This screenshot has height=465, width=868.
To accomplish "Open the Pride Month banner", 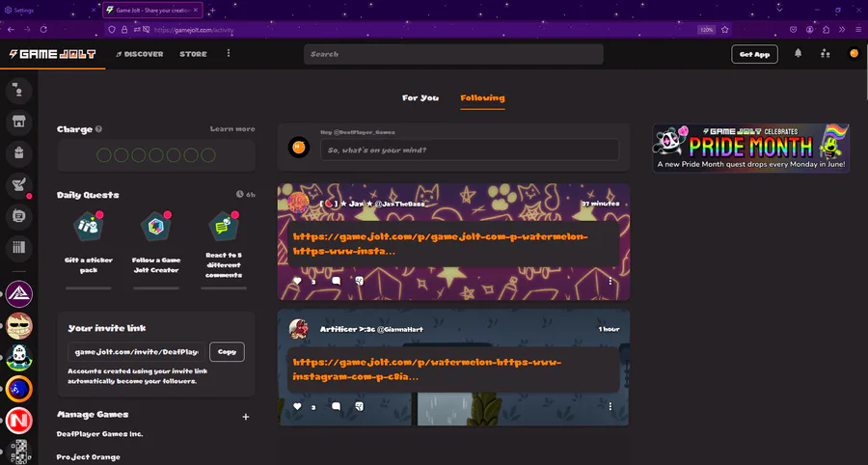I will [x=751, y=148].
